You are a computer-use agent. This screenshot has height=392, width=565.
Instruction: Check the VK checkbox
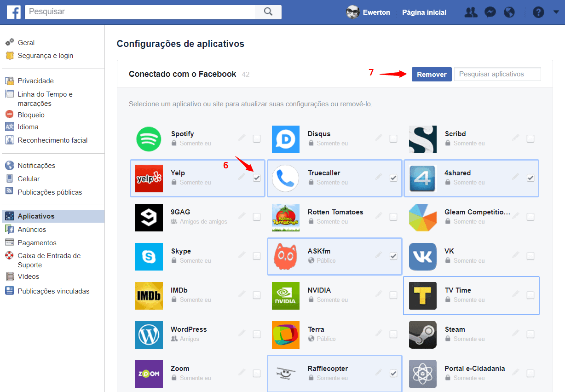point(530,256)
